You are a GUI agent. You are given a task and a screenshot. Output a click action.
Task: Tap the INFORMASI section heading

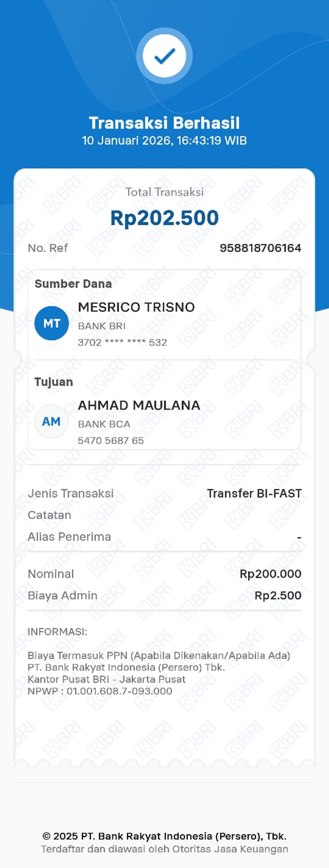[57, 631]
